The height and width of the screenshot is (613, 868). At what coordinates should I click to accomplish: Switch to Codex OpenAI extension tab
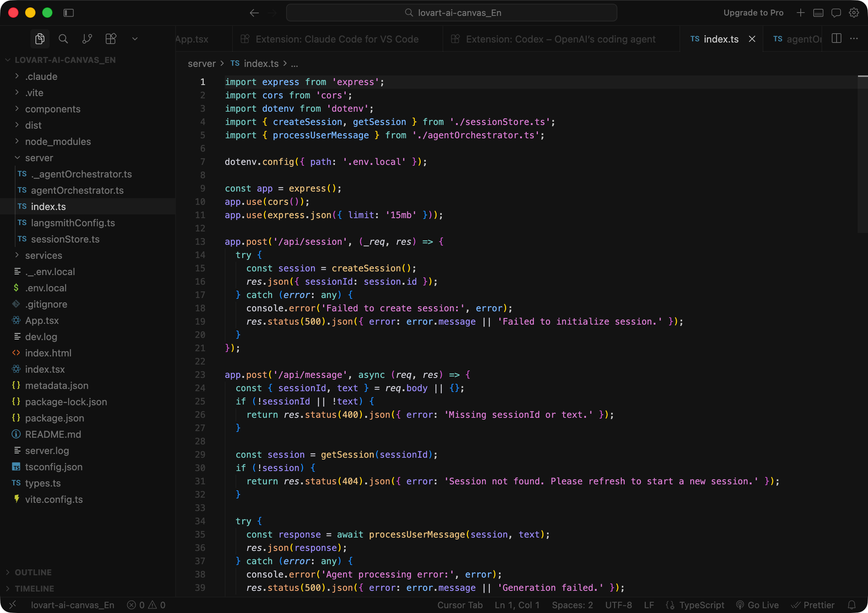pos(561,39)
